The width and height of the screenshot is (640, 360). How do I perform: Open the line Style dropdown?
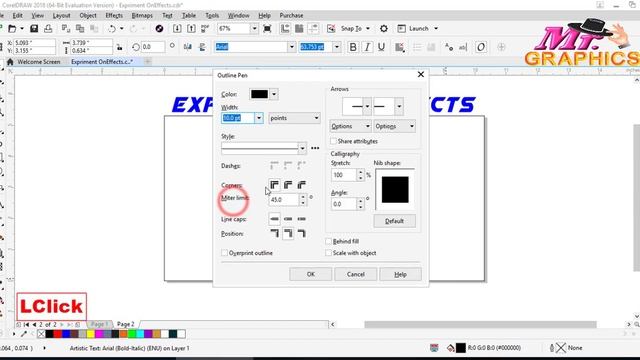[302, 148]
